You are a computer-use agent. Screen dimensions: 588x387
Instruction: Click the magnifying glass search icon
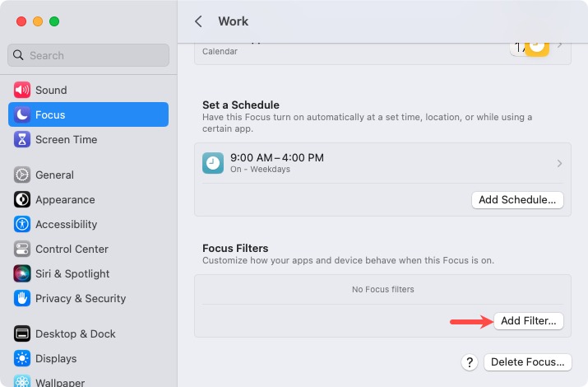pyautogui.click(x=18, y=55)
